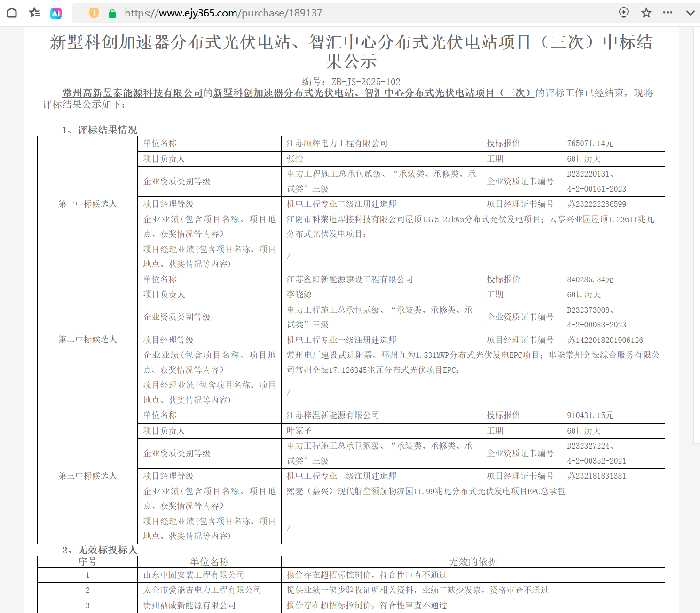Click the bid price 765071.14元

(x=590, y=143)
